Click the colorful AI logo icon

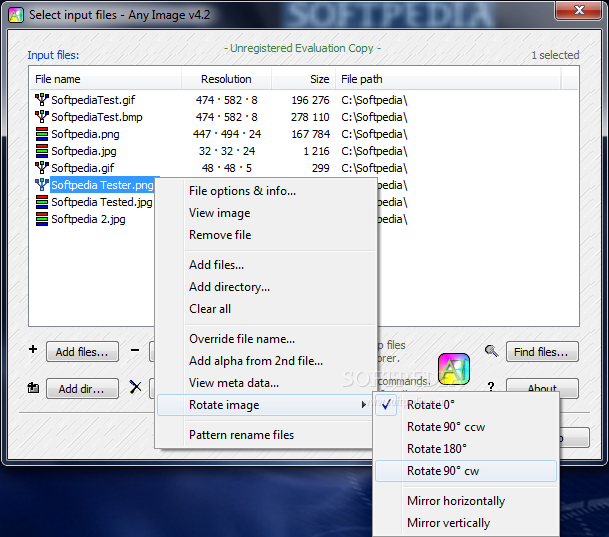(x=454, y=369)
